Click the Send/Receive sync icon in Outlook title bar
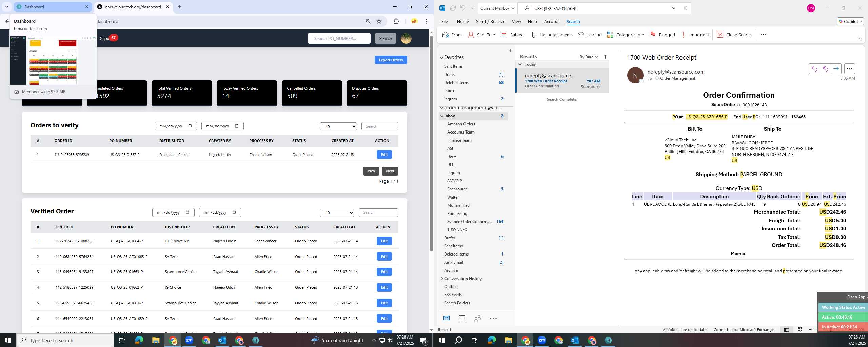The height and width of the screenshot is (347, 868). [453, 8]
